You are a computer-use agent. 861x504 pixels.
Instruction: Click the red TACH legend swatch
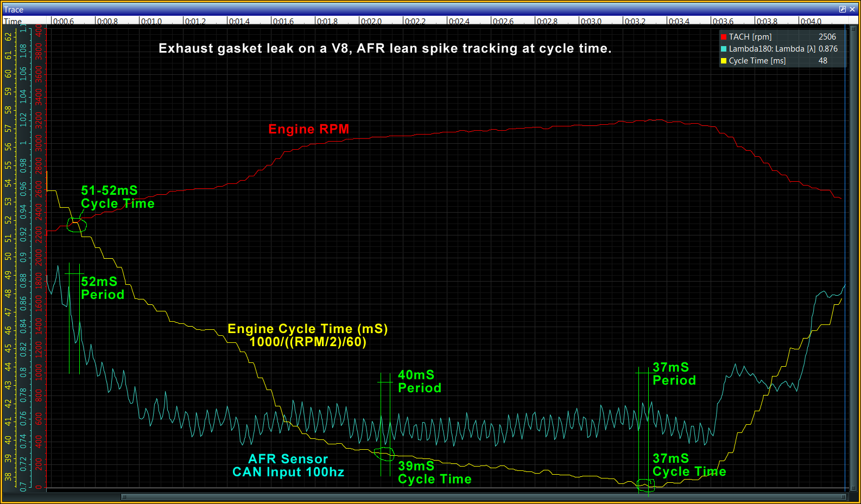[x=723, y=37]
